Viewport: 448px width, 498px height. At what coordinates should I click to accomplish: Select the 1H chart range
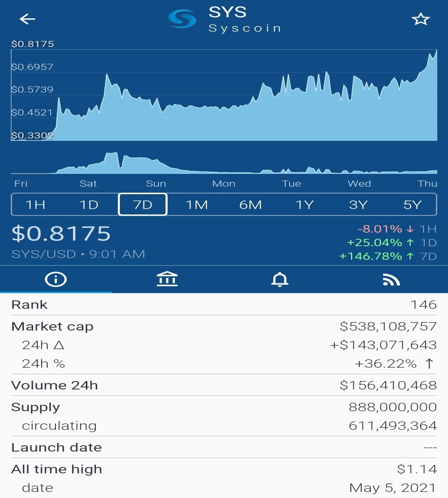click(36, 205)
